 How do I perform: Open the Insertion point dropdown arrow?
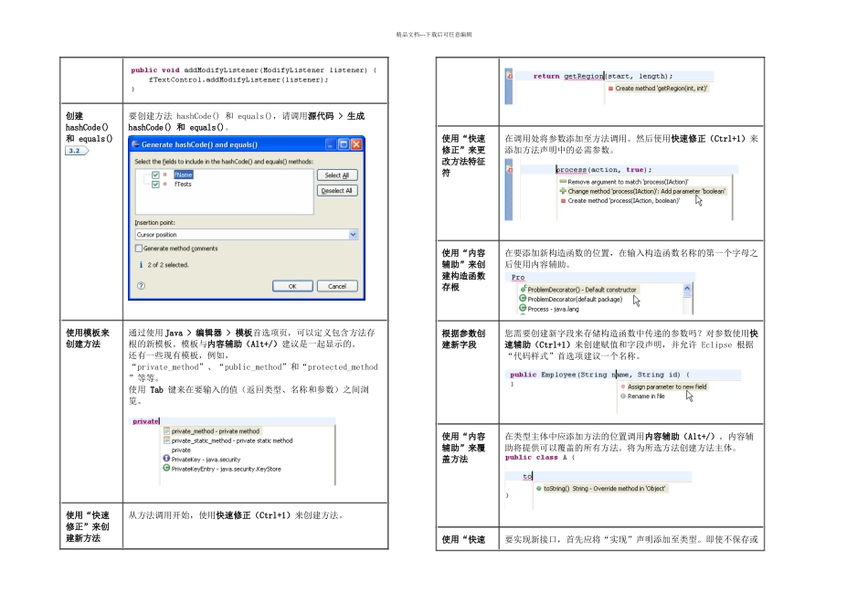(354, 235)
